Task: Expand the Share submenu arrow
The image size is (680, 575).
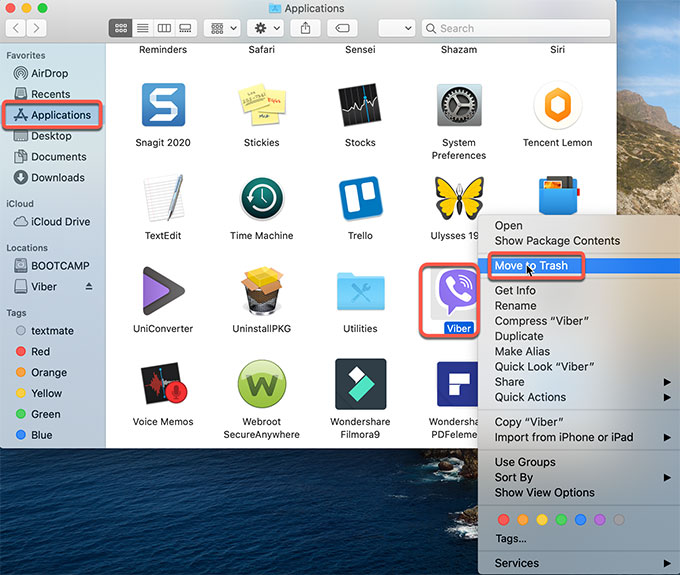Action: click(x=667, y=382)
